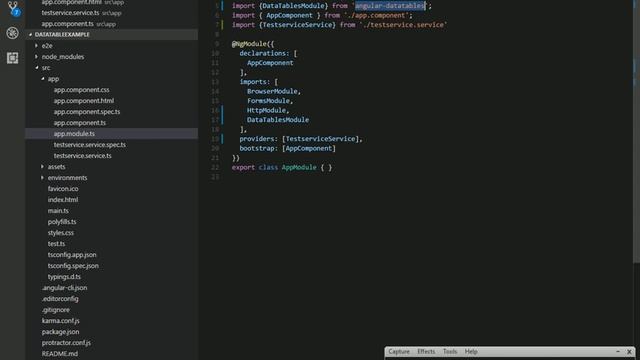The width and height of the screenshot is (640, 360).
Task: Open testservice.service.ts in the app folder
Action: (82, 156)
